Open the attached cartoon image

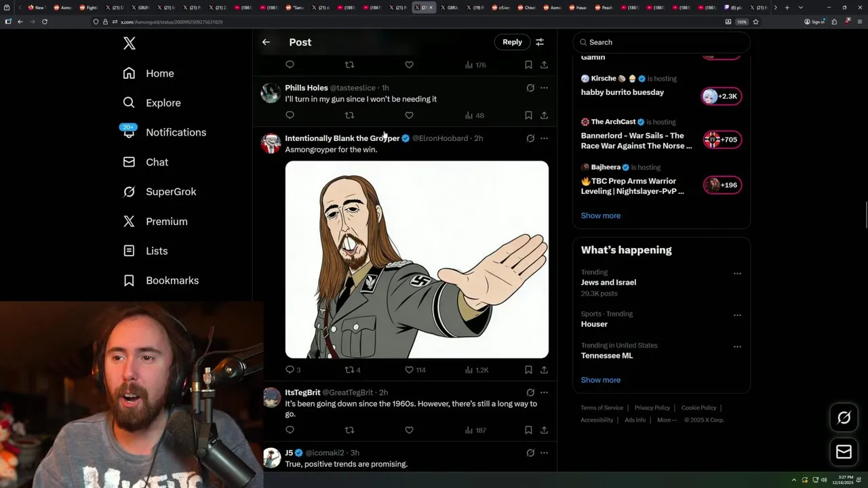pos(417,260)
